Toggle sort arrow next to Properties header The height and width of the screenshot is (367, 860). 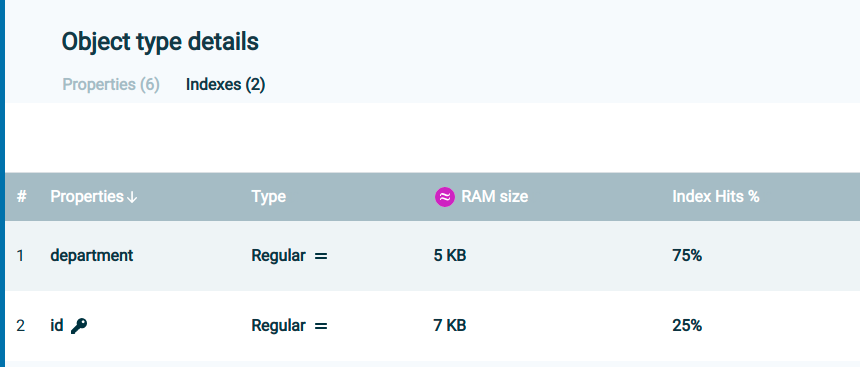pos(132,197)
